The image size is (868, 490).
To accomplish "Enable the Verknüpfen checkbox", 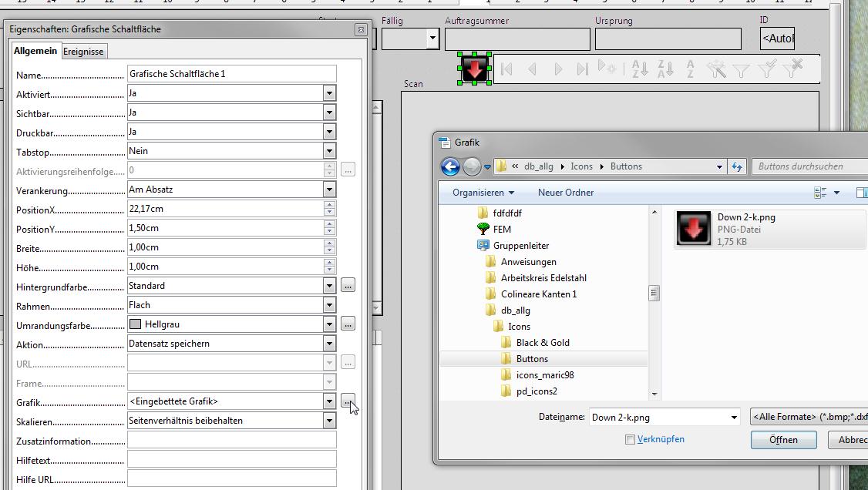I will pos(630,438).
